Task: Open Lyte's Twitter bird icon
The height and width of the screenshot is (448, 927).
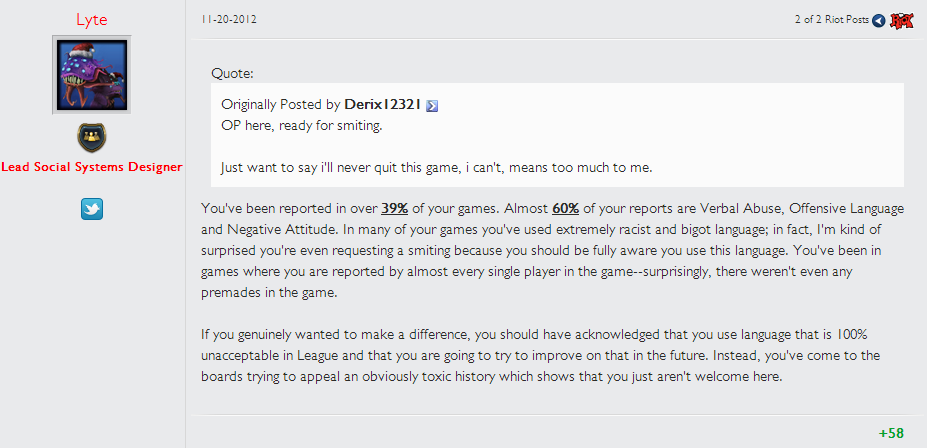Action: tap(92, 209)
